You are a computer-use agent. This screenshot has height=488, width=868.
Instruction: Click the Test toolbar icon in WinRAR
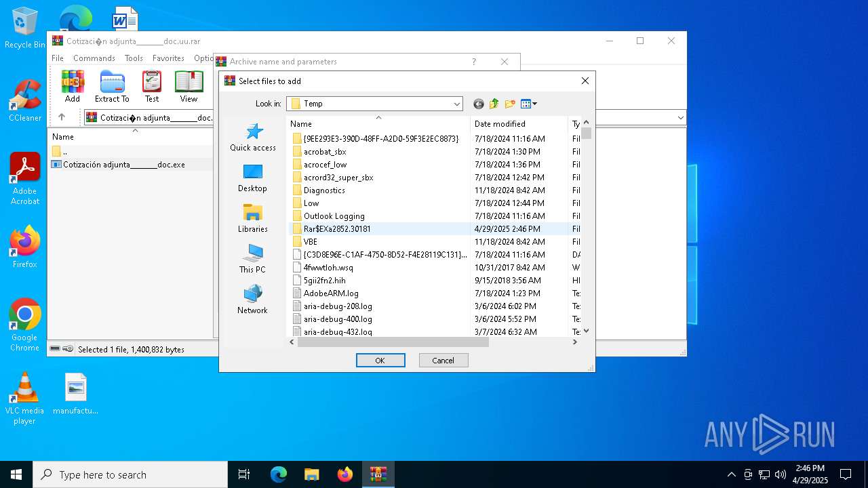point(152,86)
